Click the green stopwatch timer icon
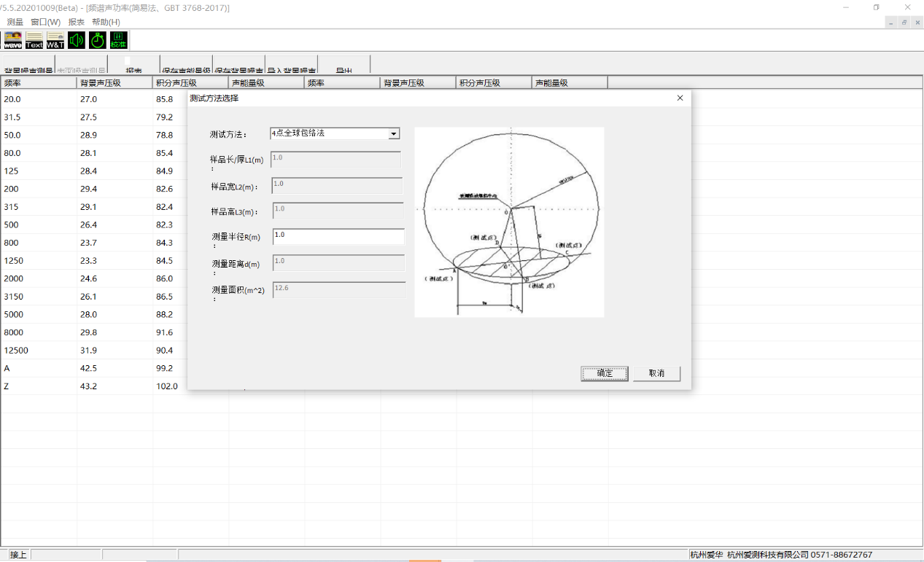This screenshot has height=562, width=924. pyautogui.click(x=98, y=40)
